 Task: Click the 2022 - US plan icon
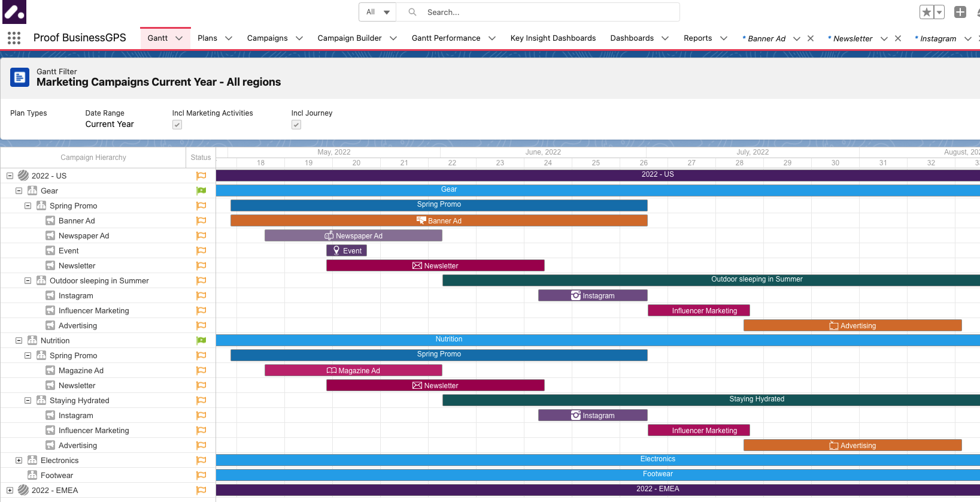click(x=23, y=176)
